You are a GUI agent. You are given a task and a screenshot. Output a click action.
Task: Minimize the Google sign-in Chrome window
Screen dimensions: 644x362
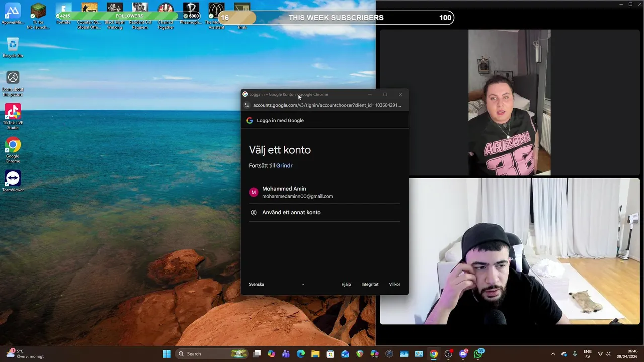[370, 94]
